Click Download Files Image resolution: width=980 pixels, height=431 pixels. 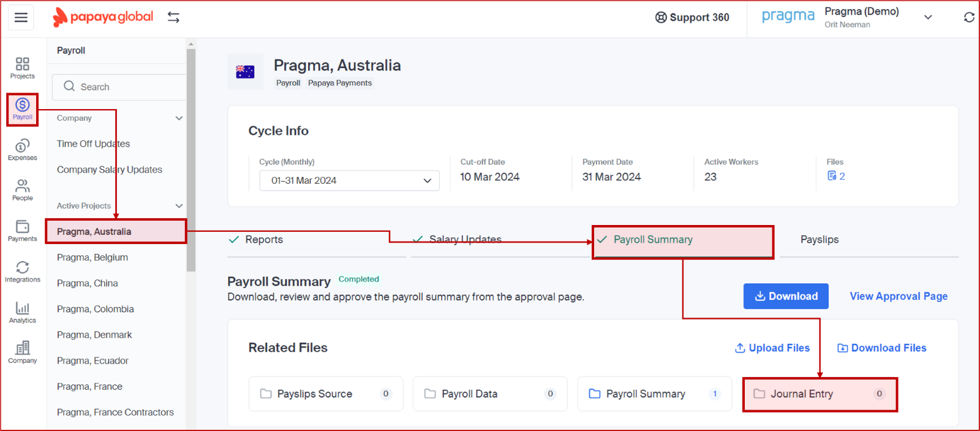(882, 348)
